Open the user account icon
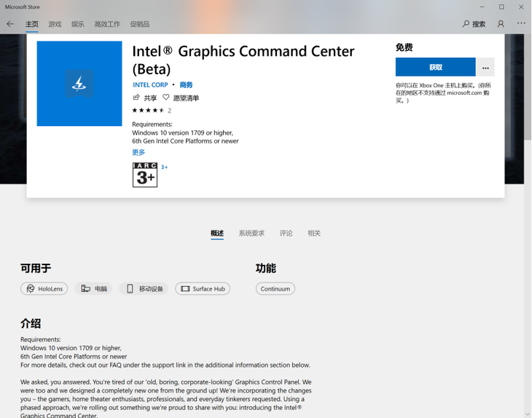 [x=501, y=24]
